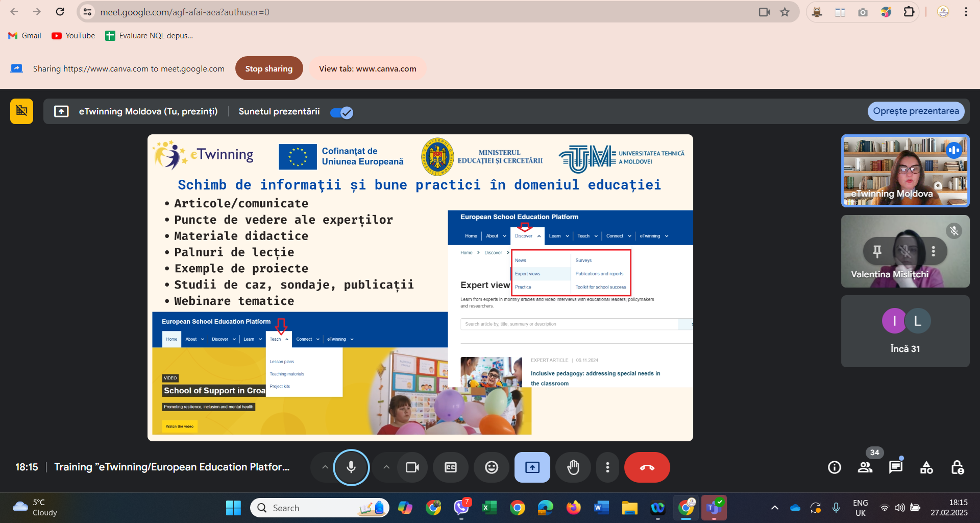Screen dimensions: 980x523
Task: Open the activities panel
Action: coord(926,467)
